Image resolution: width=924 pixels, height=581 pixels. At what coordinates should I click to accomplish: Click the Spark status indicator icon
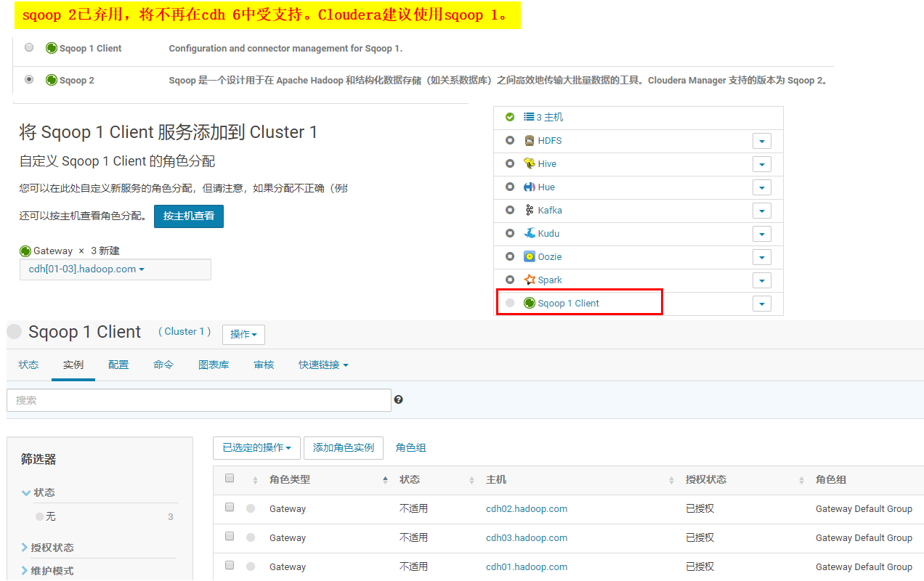pyautogui.click(x=510, y=280)
